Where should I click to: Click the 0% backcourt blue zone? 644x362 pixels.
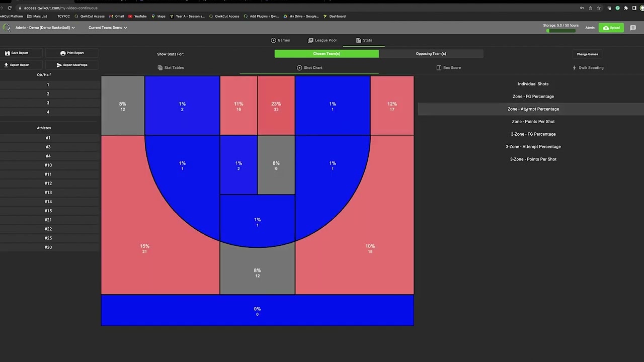pos(257,311)
